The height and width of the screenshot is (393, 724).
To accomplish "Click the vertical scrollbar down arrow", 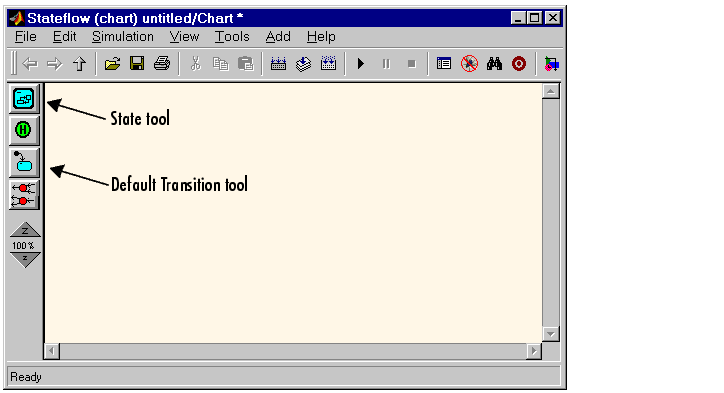I will [x=551, y=333].
